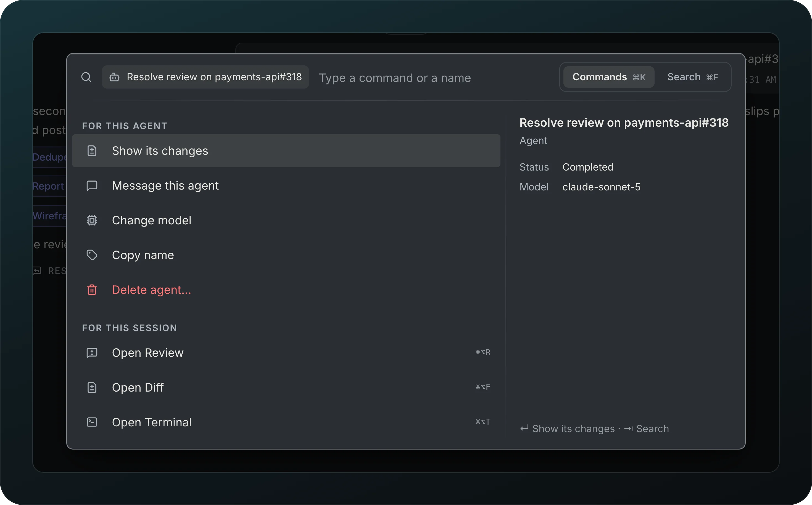Select Open Diff command
The width and height of the screenshot is (812, 505).
[286, 387]
